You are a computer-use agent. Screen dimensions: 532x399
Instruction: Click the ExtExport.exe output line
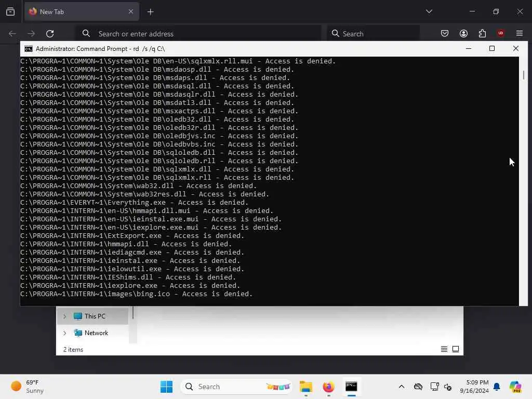click(x=132, y=236)
